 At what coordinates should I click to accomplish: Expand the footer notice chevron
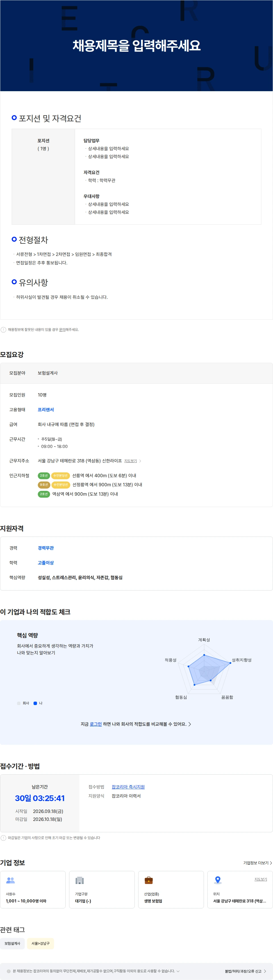pyautogui.click(x=178, y=971)
